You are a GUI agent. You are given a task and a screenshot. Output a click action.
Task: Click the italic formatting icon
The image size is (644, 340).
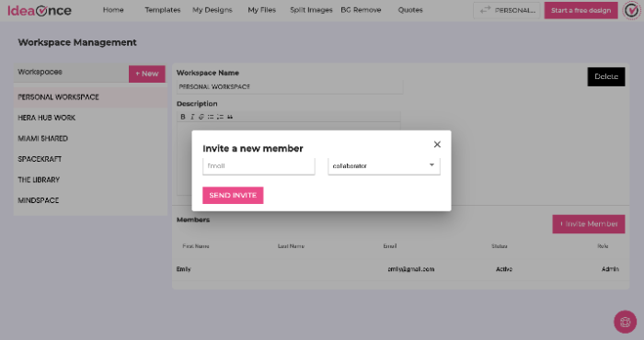point(191,117)
